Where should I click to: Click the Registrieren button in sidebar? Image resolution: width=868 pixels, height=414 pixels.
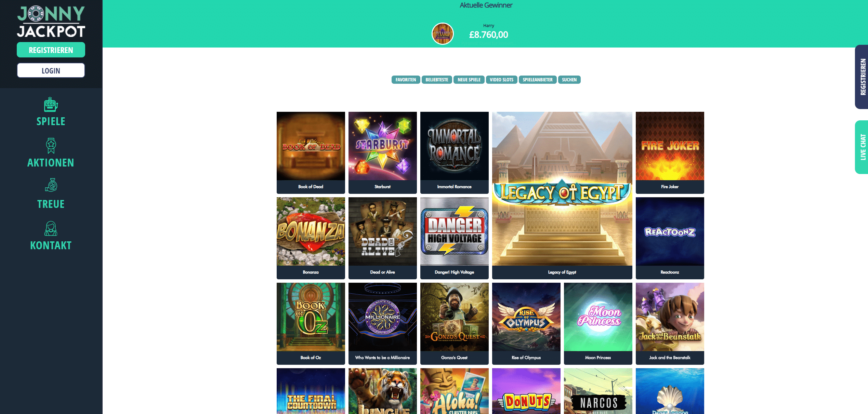tap(51, 50)
